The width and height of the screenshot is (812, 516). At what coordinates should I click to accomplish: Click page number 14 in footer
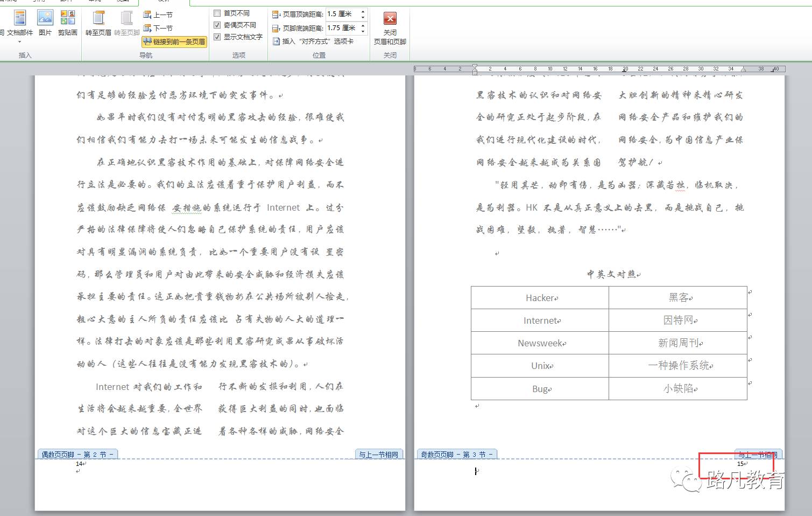[79, 464]
